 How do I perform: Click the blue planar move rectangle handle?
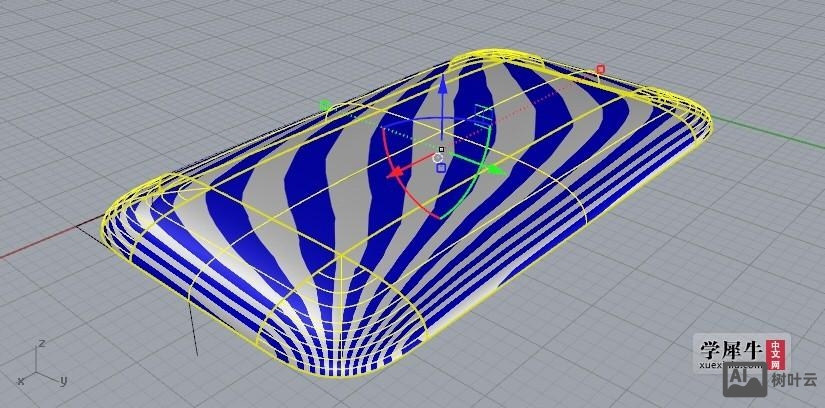[482, 115]
